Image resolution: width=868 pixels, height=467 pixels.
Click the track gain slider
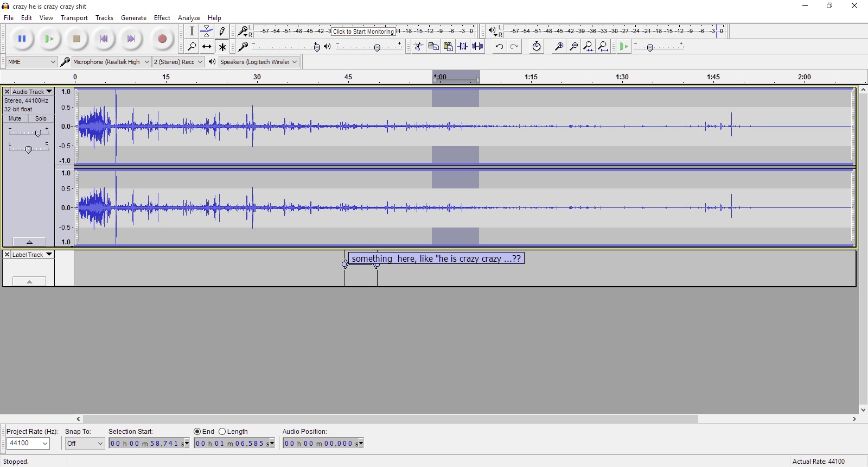coord(37,133)
